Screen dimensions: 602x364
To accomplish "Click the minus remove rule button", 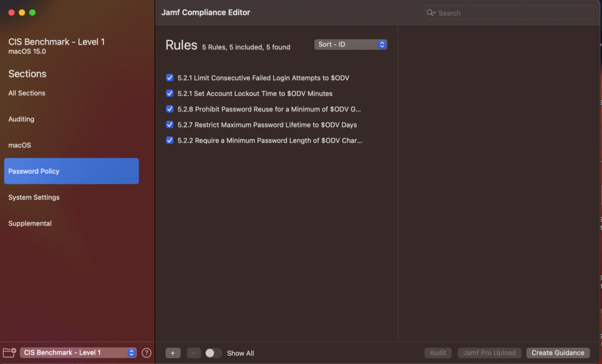I will (x=194, y=353).
